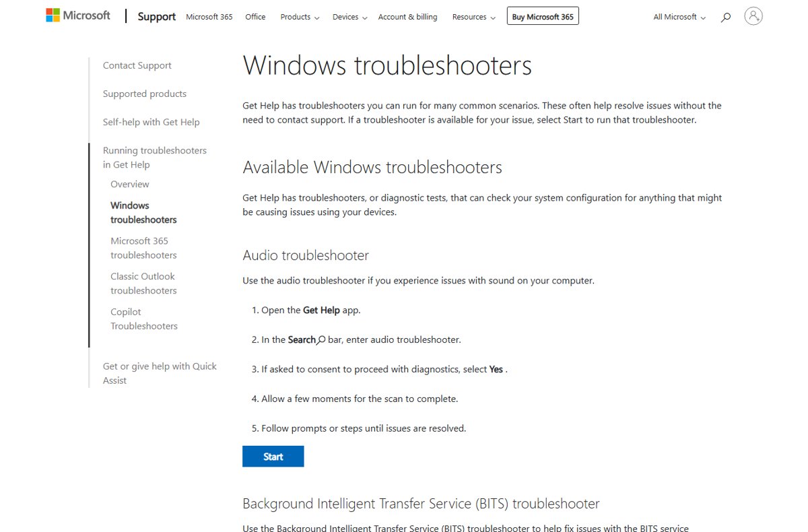
Task: Open Account & billing navigation item
Action: pos(407,17)
